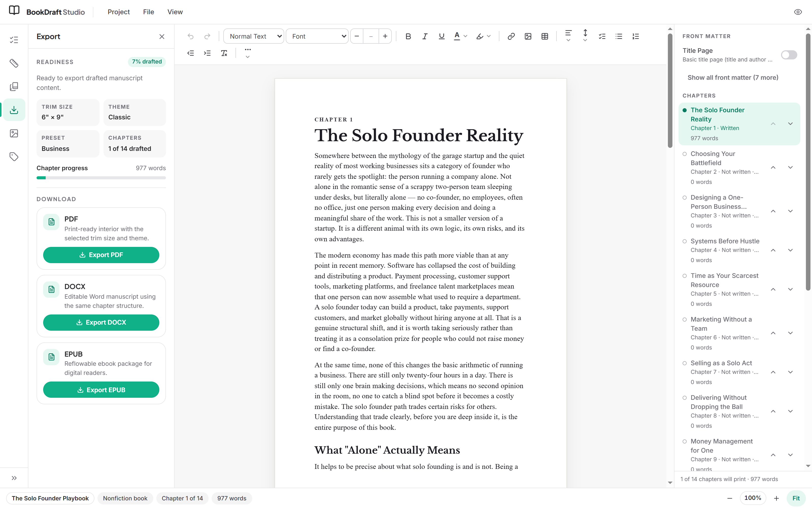The width and height of the screenshot is (812, 508).
Task: Open highlight color dropdown arrow
Action: tap(488, 36)
